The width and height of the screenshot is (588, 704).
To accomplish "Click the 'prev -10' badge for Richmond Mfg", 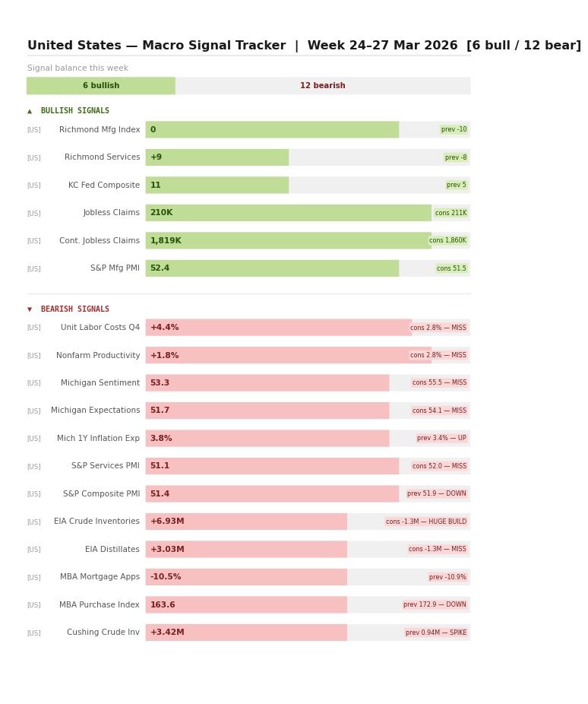I will coord(454,130).
